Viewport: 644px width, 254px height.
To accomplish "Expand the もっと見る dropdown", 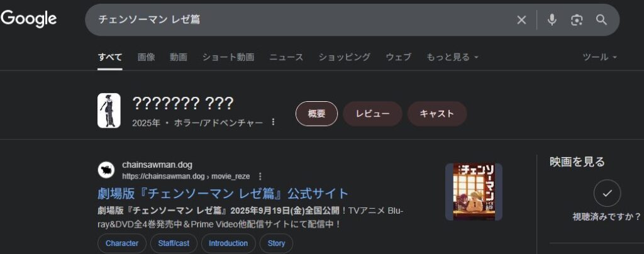I will pyautogui.click(x=452, y=57).
